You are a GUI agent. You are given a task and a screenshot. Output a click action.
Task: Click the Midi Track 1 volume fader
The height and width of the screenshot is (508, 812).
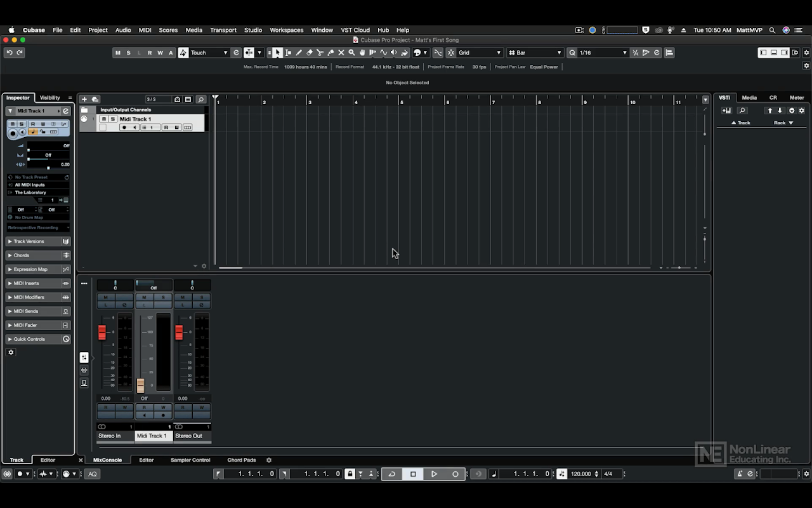point(140,385)
